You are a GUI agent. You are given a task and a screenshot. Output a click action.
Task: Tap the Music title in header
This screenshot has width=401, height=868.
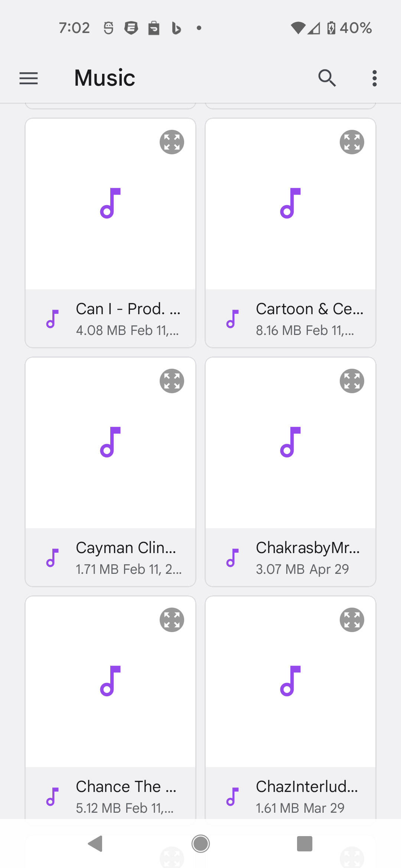(105, 78)
